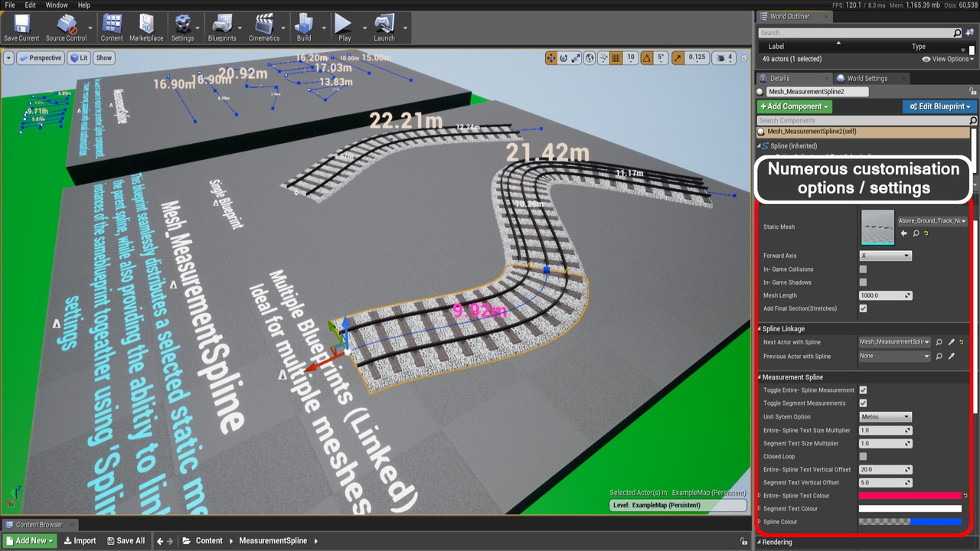Click the Add Component button
Image resolution: width=980 pixels, height=551 pixels.
pyautogui.click(x=794, y=106)
